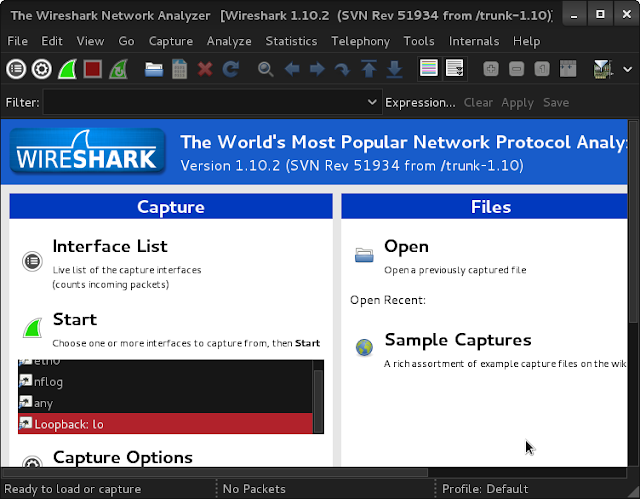Click Ready to load or capture status
Screen dimensions: 640x499
[x=72, y=489]
